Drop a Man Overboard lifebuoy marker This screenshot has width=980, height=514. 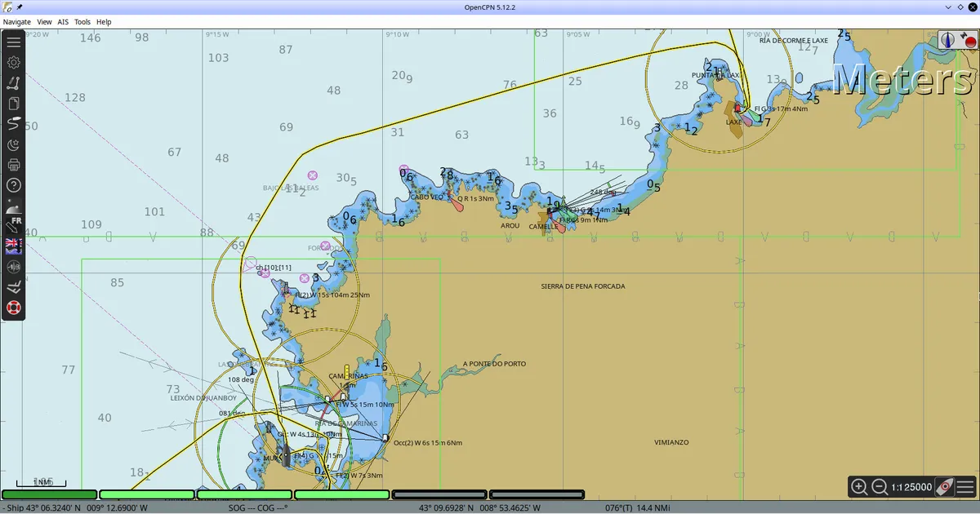[x=14, y=308]
